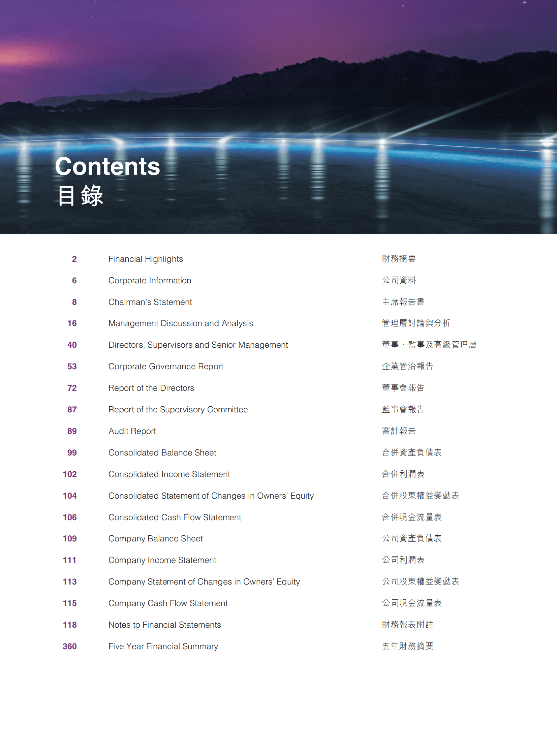This screenshot has width=557, height=756.
Task: Select the Chinese heading 目錄
Action: coord(81,195)
